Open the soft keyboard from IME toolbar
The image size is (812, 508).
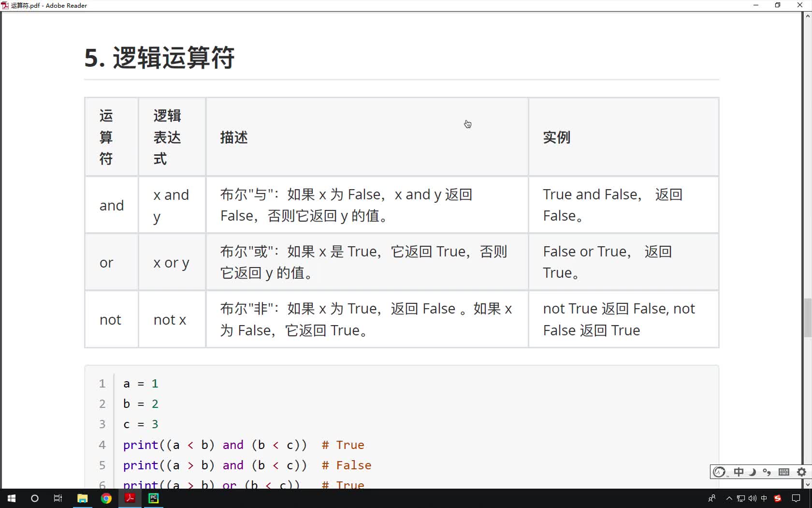click(x=784, y=472)
